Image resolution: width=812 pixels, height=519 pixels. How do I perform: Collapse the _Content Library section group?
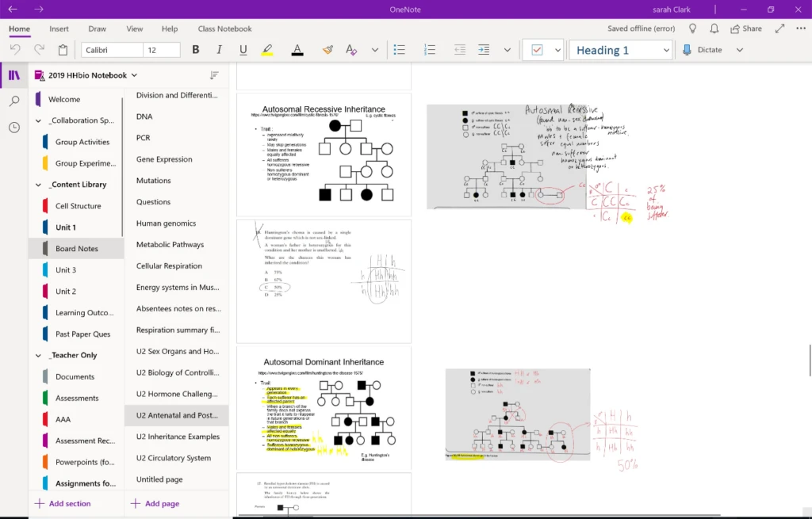pyautogui.click(x=38, y=185)
